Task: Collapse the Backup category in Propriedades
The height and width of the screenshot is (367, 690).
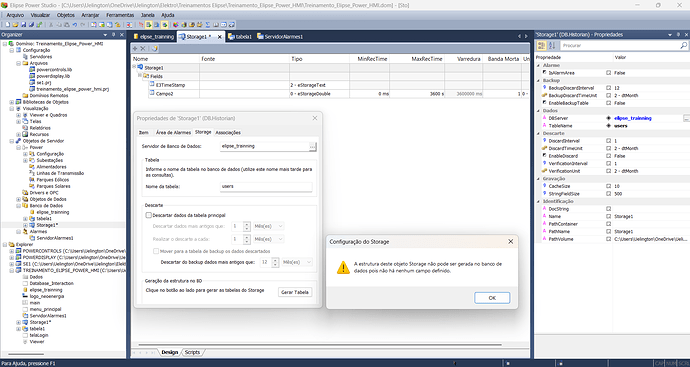Action: click(x=539, y=81)
